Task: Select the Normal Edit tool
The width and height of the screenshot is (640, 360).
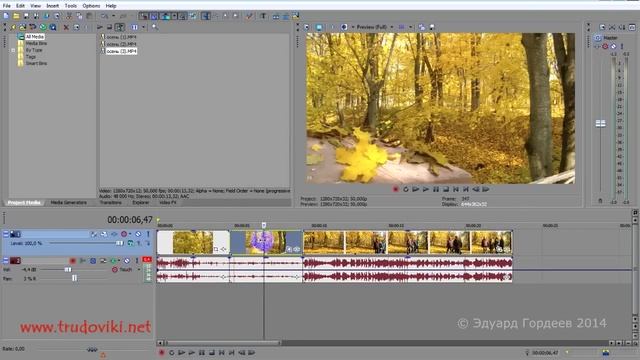Action: tap(206, 16)
